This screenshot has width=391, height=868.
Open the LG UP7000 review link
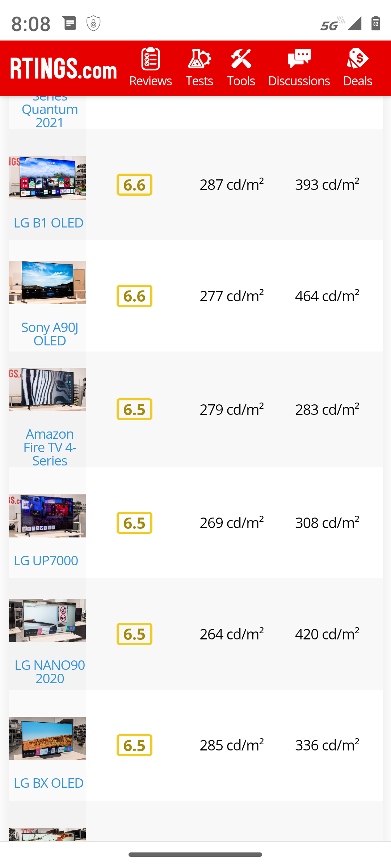click(46, 561)
